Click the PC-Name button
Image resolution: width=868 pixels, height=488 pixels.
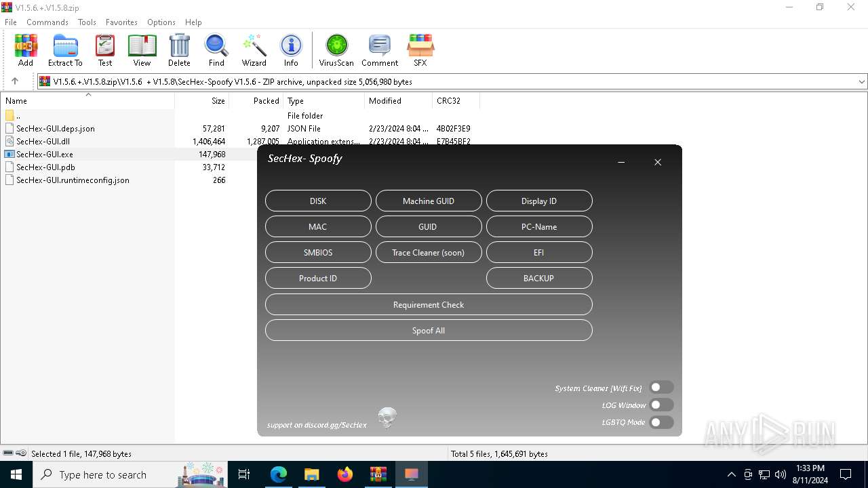coord(539,226)
